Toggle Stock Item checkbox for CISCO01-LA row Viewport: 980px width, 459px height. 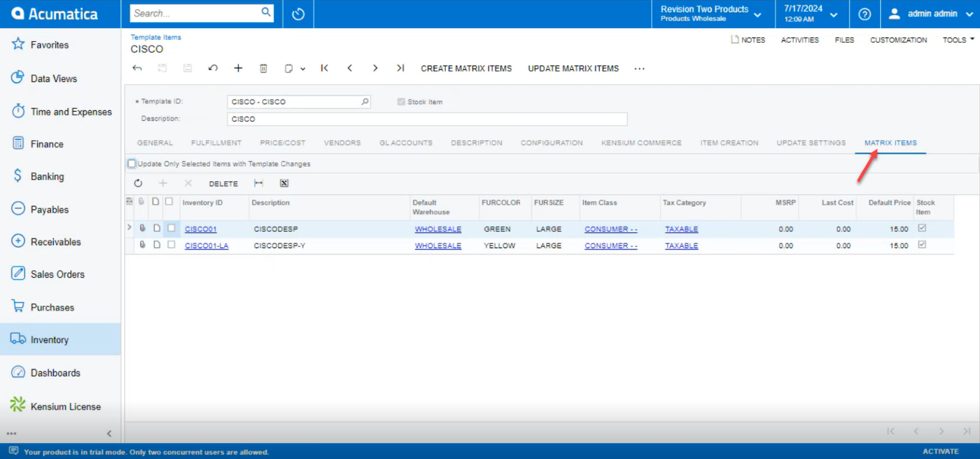pos(922,245)
